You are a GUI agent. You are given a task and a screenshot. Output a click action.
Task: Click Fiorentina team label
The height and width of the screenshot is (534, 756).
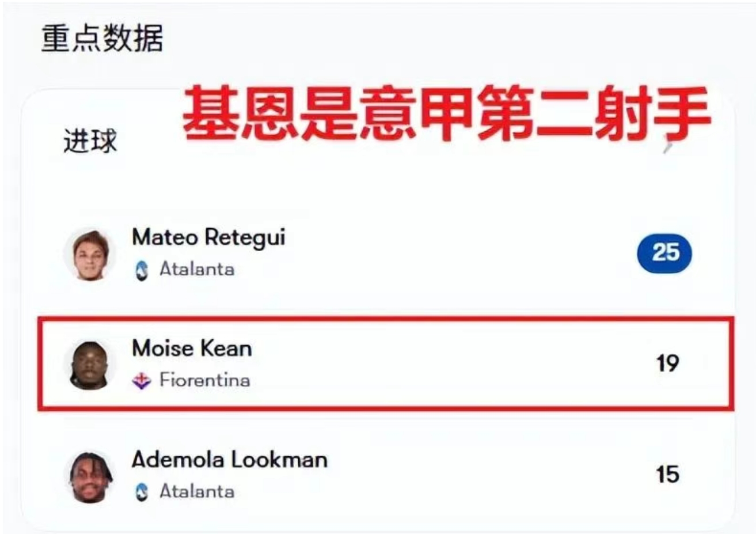[204, 380]
